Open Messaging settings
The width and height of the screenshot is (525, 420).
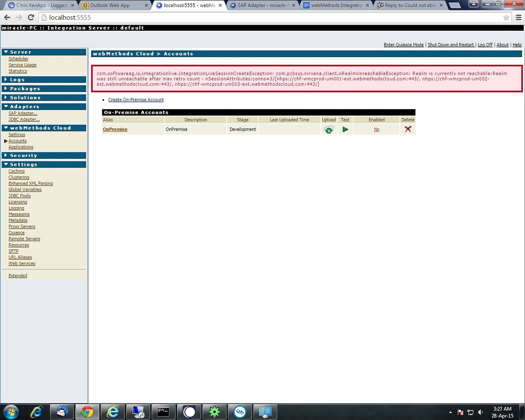(19, 215)
